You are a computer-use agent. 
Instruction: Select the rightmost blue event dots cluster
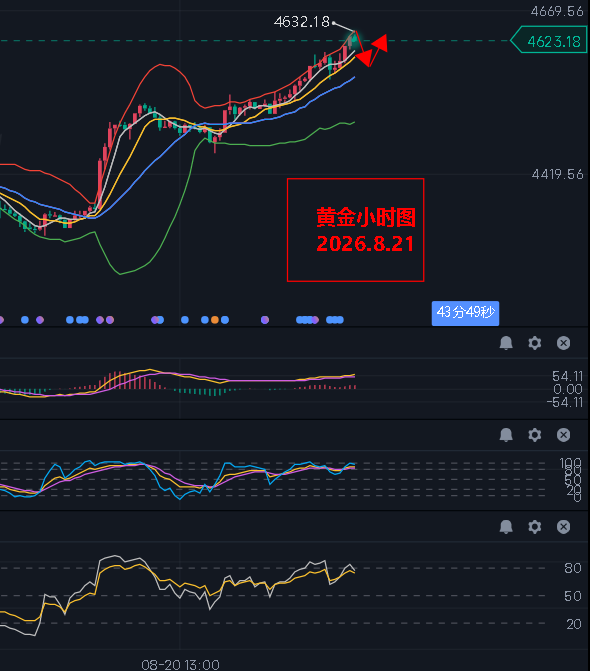click(x=335, y=320)
